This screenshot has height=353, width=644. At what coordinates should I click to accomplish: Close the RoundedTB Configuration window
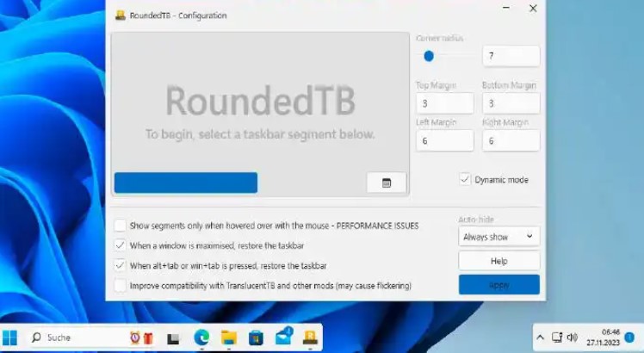click(x=533, y=8)
